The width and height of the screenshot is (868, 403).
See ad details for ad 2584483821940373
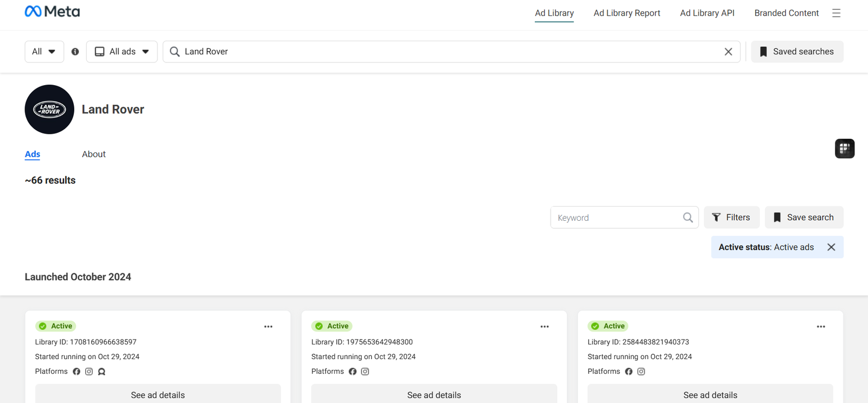(710, 394)
